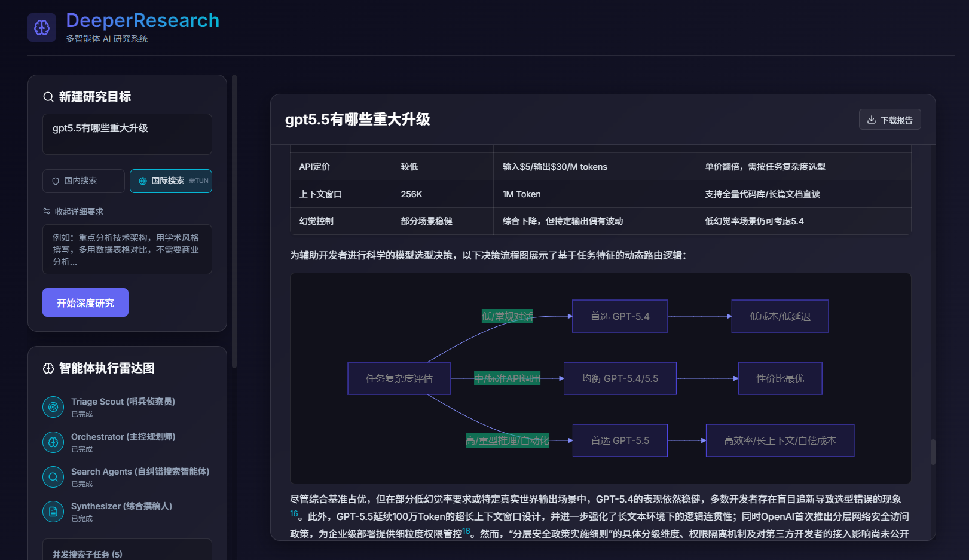969x560 pixels.
Task: Click edge label 低/常规对话
Action: [508, 316]
